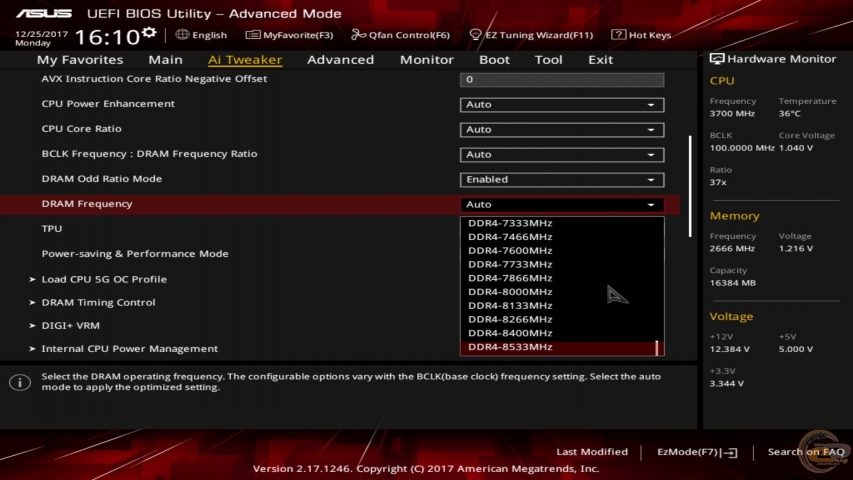Switch to the Advanced tab
Viewport: 853px width, 480px height.
(x=340, y=60)
